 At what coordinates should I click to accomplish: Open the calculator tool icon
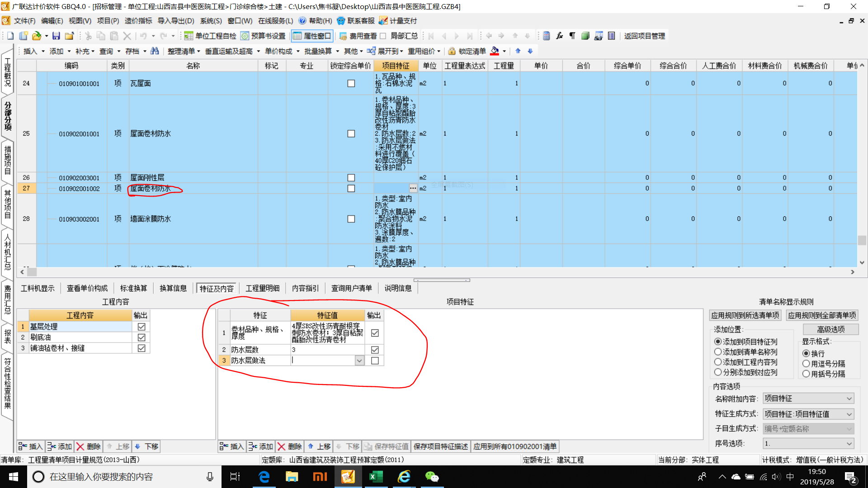(x=547, y=36)
